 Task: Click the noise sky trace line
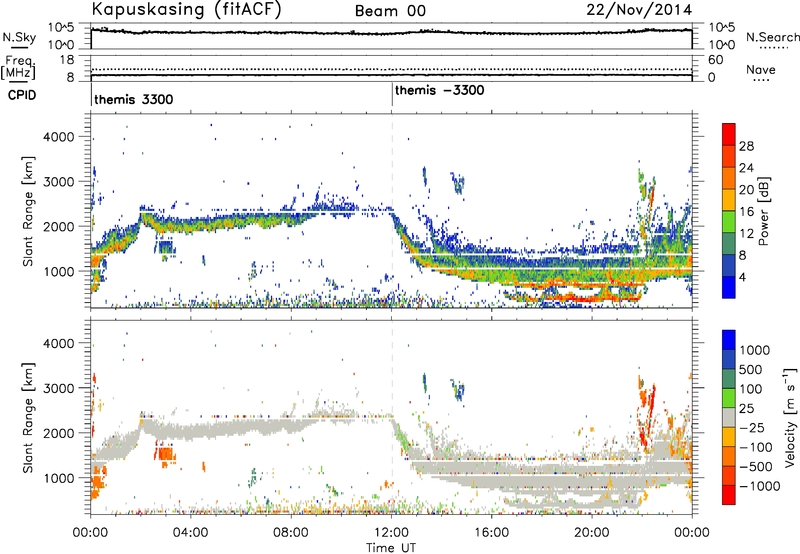(391, 33)
